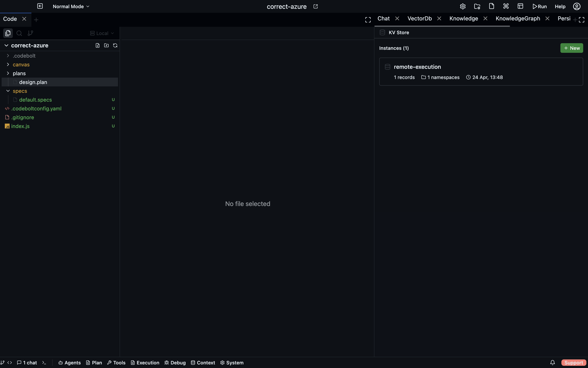This screenshot has width=588, height=368.
Task: Open the search panel icon in sidebar
Action: click(19, 33)
